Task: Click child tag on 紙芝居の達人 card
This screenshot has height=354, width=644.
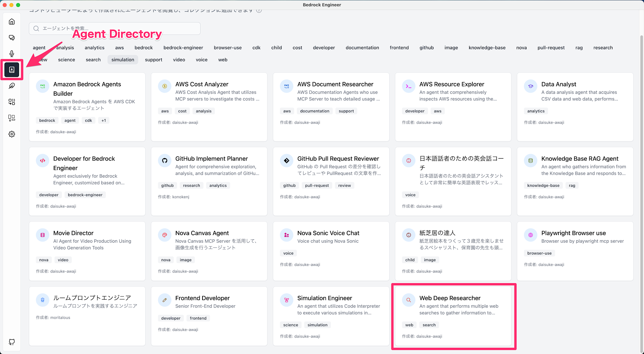Action: point(410,260)
